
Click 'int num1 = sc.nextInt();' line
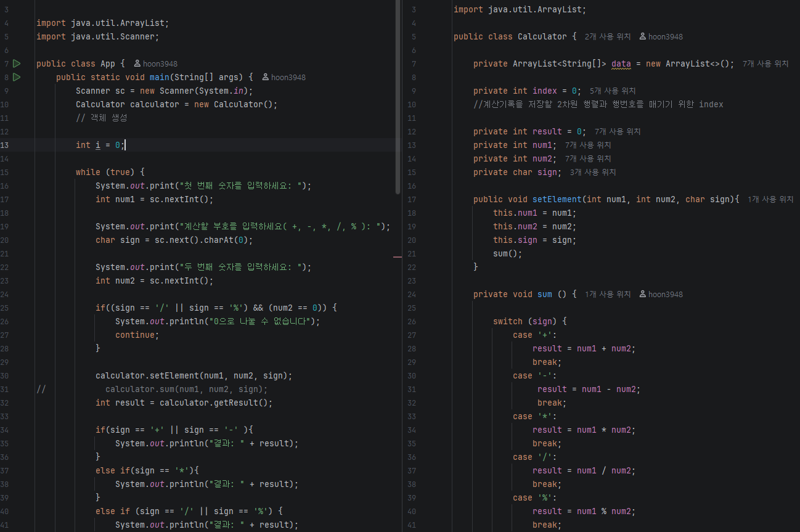tap(155, 199)
